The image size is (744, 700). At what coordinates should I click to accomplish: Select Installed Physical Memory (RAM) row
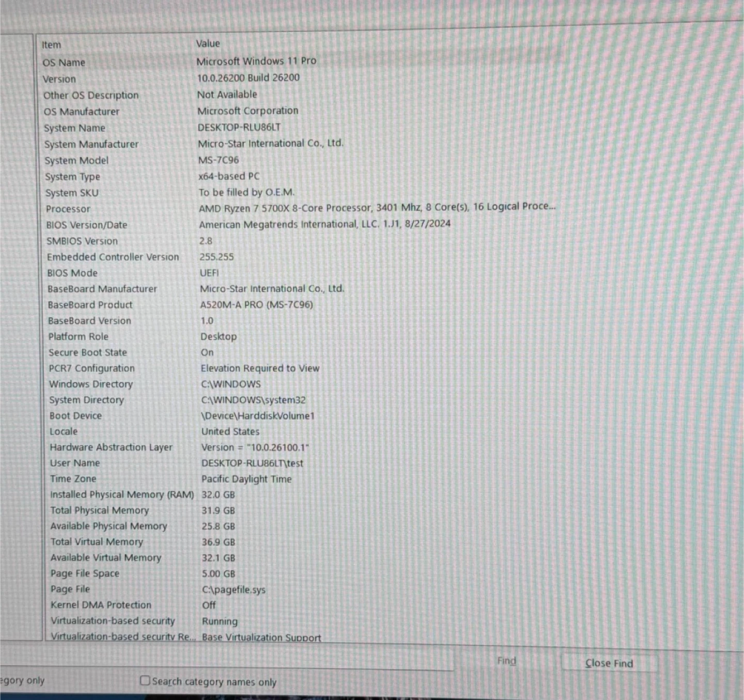click(x=122, y=494)
